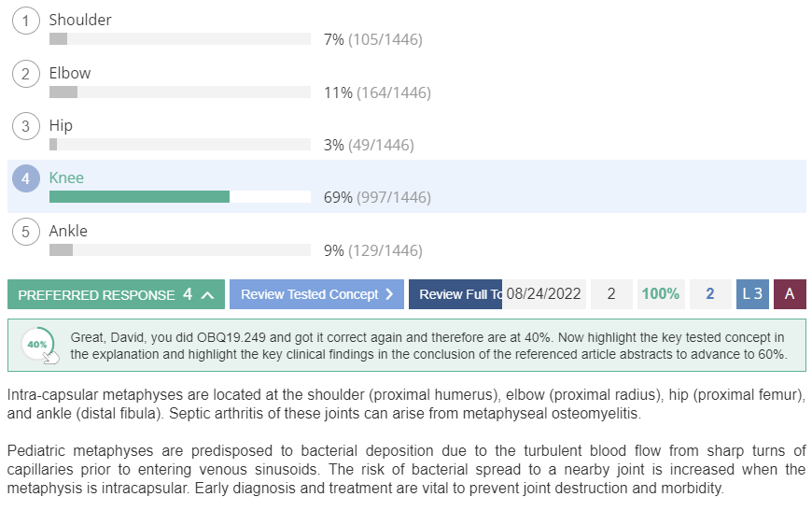Click the Ankle answer label

coord(68,231)
